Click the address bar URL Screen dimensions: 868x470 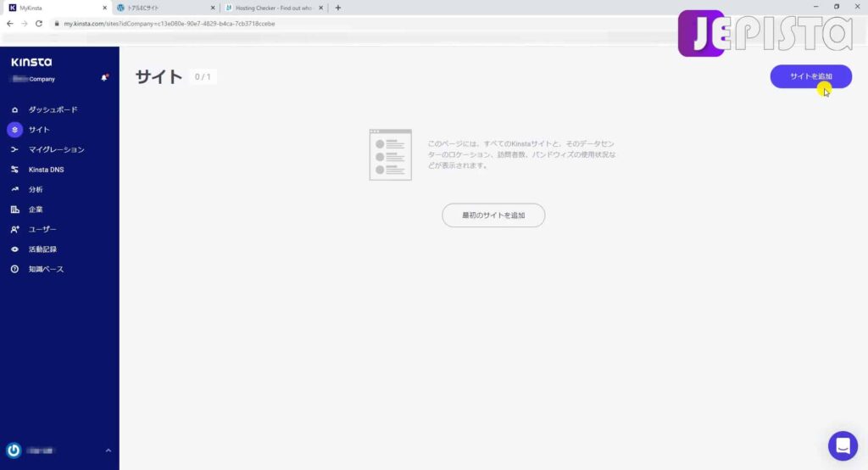pyautogui.click(x=170, y=24)
